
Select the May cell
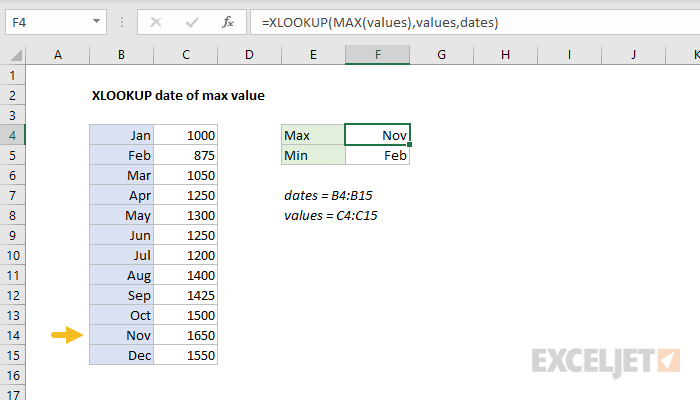click(121, 216)
